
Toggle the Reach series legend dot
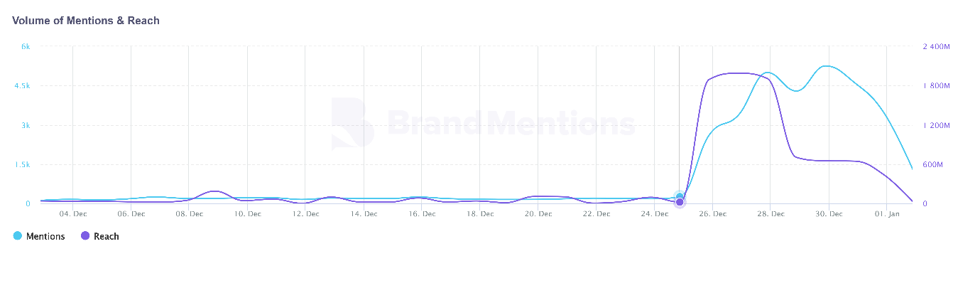[85, 236]
